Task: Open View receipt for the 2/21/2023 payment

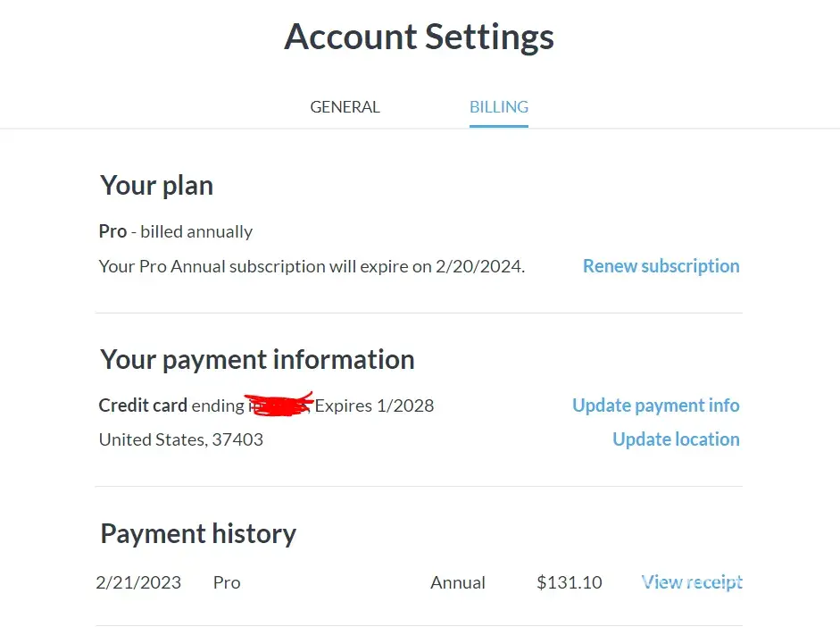Action: click(692, 582)
